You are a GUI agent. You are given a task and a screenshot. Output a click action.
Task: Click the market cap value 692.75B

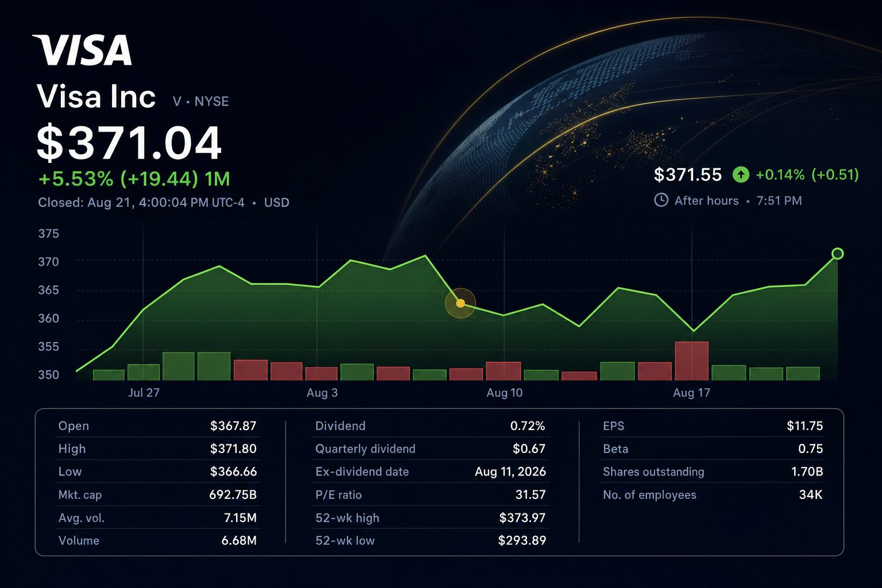tap(233, 495)
